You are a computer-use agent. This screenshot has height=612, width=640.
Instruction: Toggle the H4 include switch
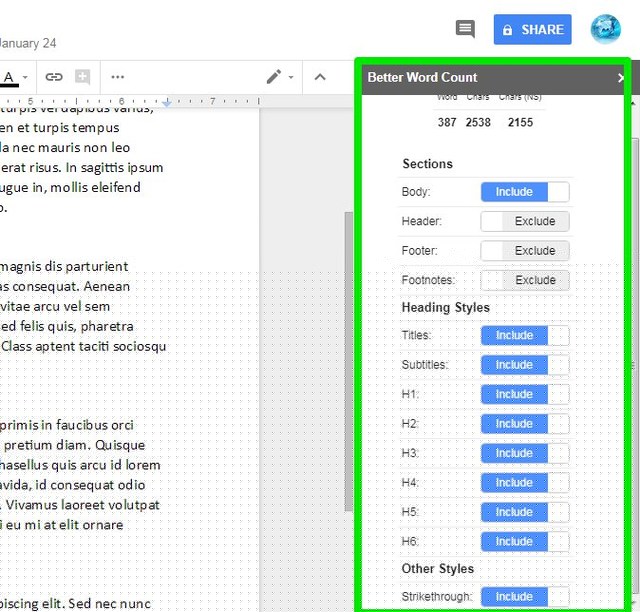(x=525, y=483)
